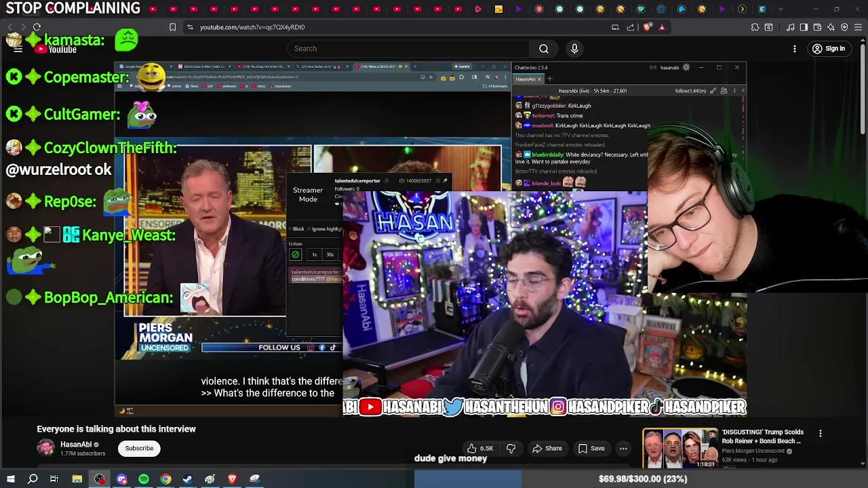868x488 pixels.
Task: Open Task View on the taskbar
Action: click(x=54, y=479)
